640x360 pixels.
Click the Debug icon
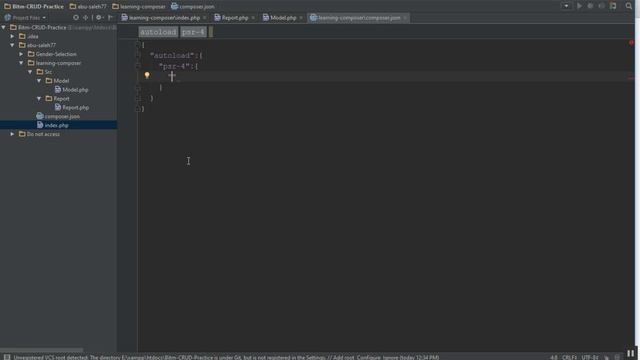point(590,6)
